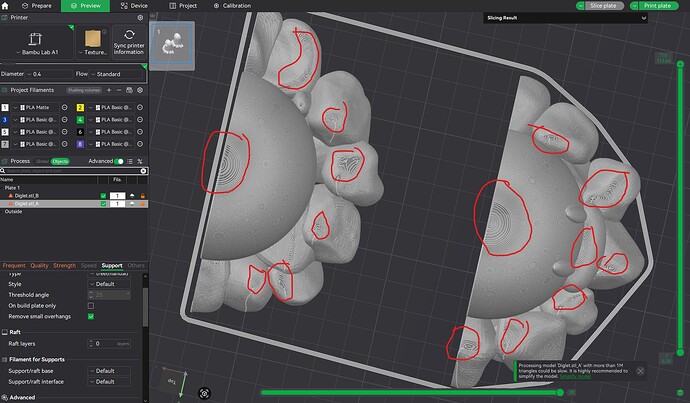This screenshot has height=403, width=690.
Task: Edit the PLA Matte filament 1 settings
Action: point(64,107)
